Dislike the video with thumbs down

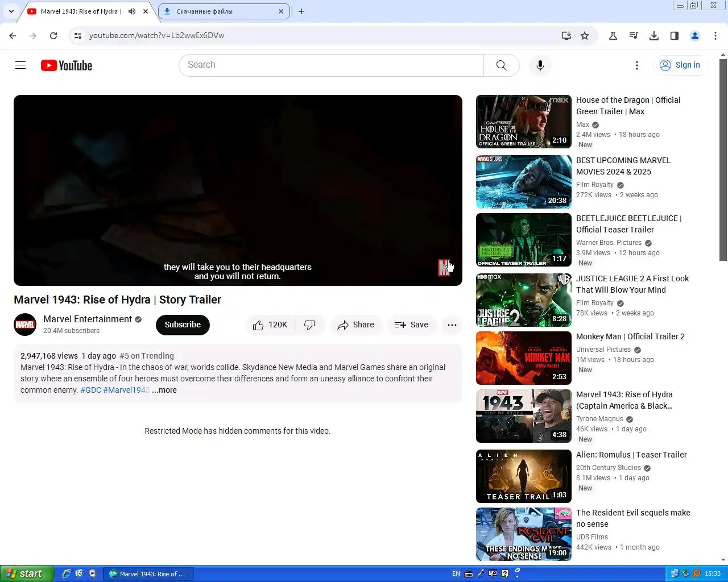pyautogui.click(x=310, y=325)
